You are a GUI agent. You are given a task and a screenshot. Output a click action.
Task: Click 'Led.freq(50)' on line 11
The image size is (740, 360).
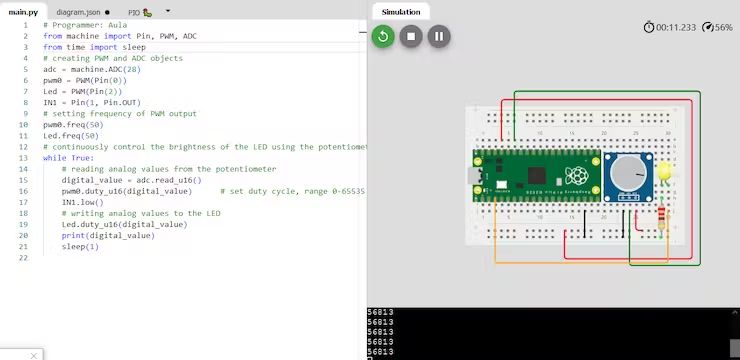coord(71,136)
